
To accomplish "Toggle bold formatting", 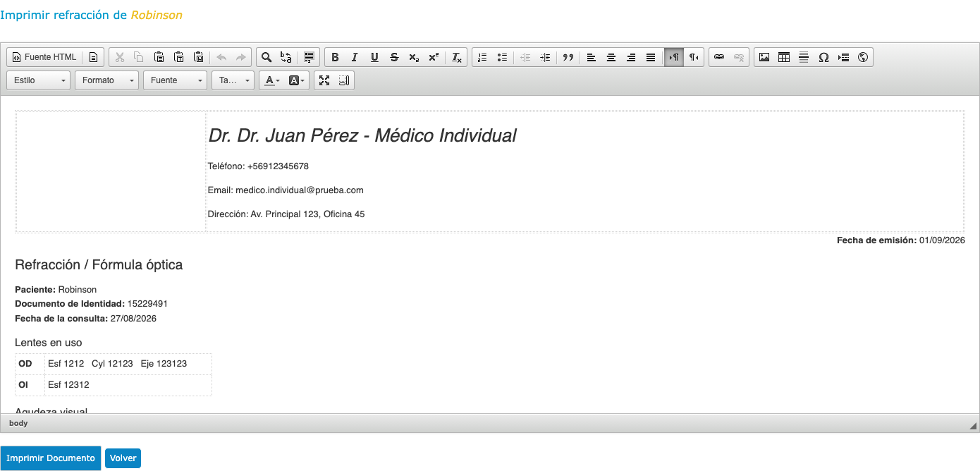I will (x=335, y=57).
